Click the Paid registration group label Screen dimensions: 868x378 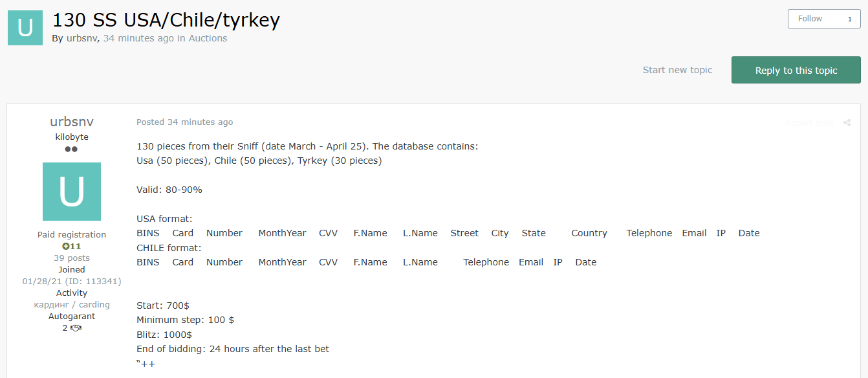coord(72,235)
